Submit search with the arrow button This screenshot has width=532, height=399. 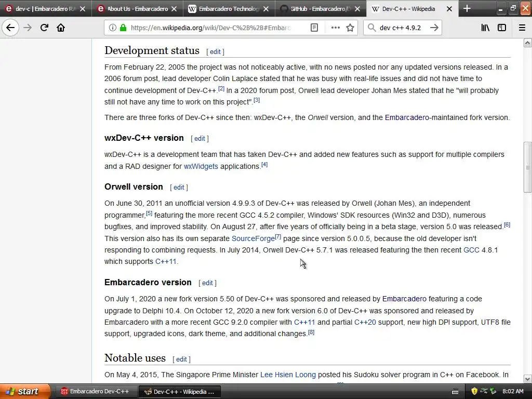[x=434, y=28]
